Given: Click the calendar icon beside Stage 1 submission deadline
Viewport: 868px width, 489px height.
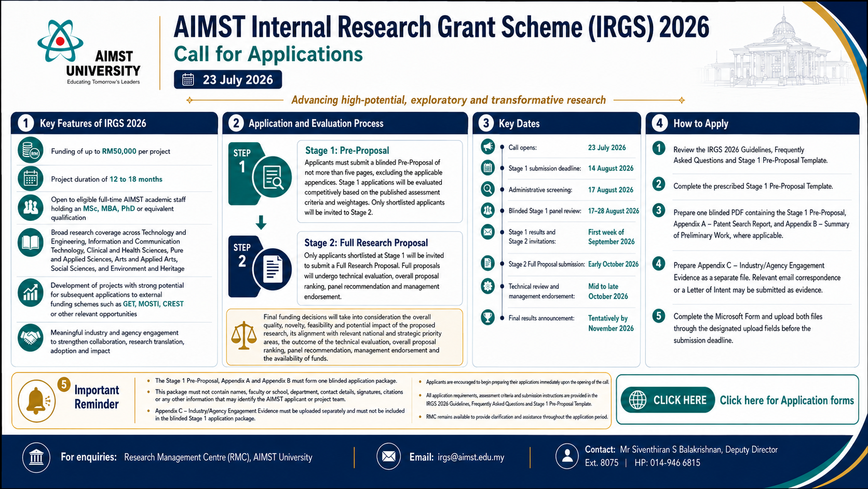Looking at the screenshot, I should 488,168.
